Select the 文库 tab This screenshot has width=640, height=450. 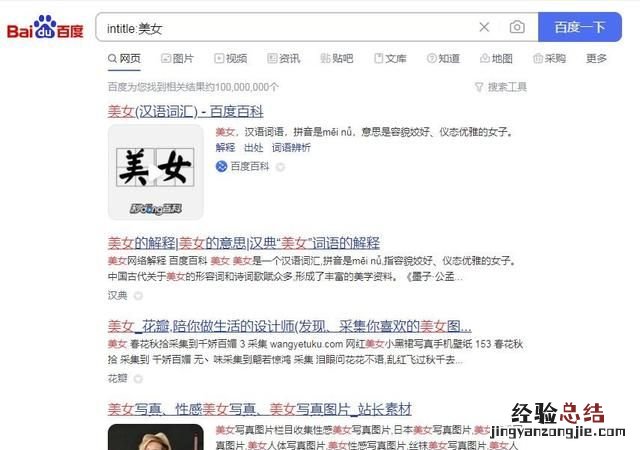(390, 59)
